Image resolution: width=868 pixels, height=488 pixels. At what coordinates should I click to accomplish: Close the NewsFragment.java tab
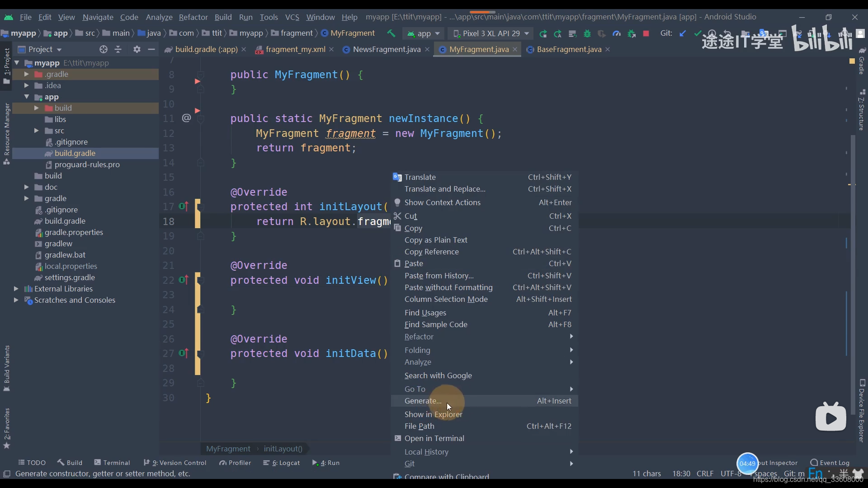(x=427, y=49)
